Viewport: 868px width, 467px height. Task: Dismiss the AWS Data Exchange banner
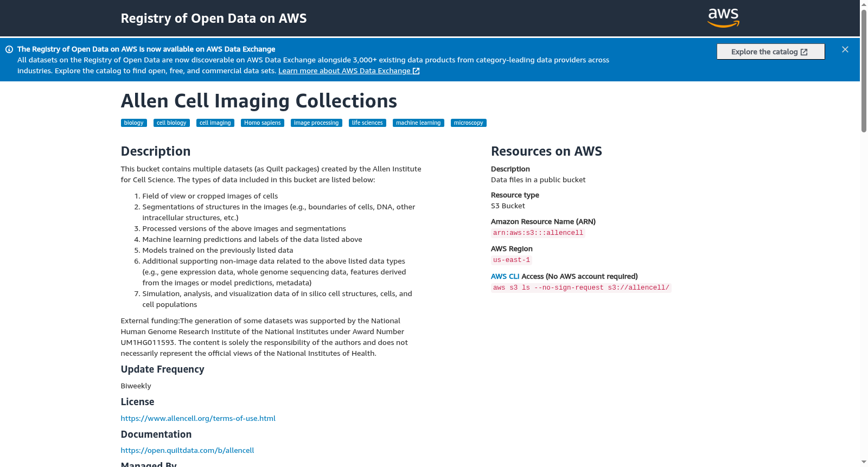(845, 49)
